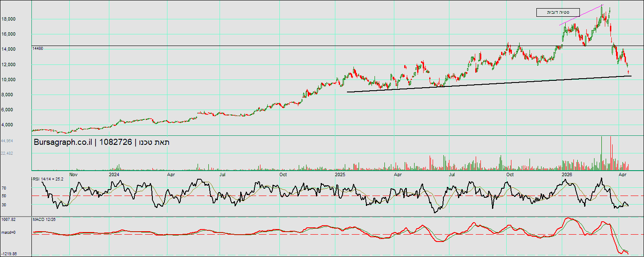
Task: Click the Nov date axis label
Action: pos(74,174)
